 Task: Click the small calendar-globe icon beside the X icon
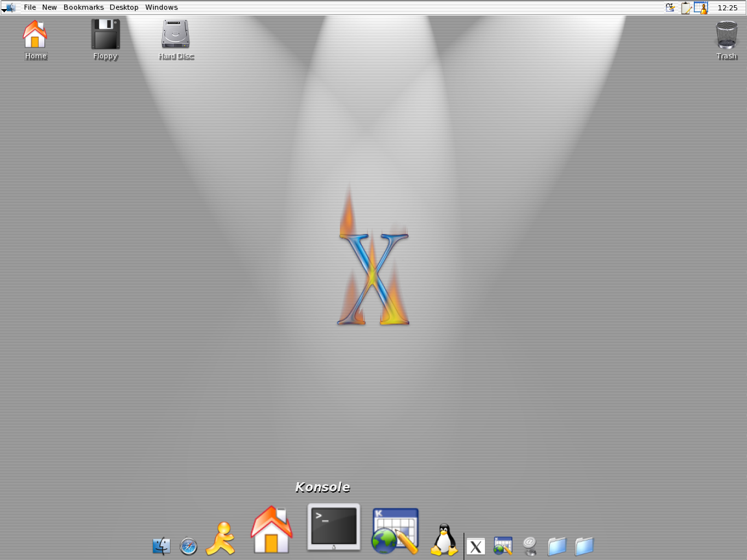coord(503,546)
